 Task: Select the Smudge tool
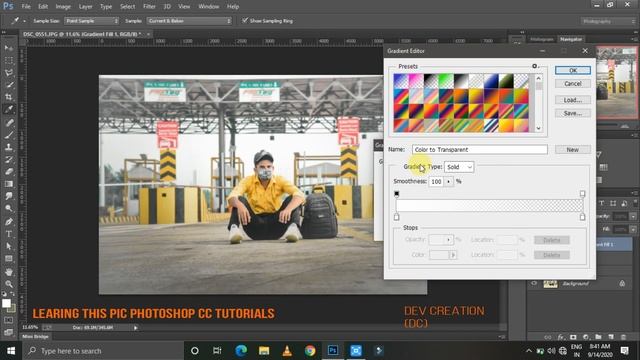coord(9,196)
